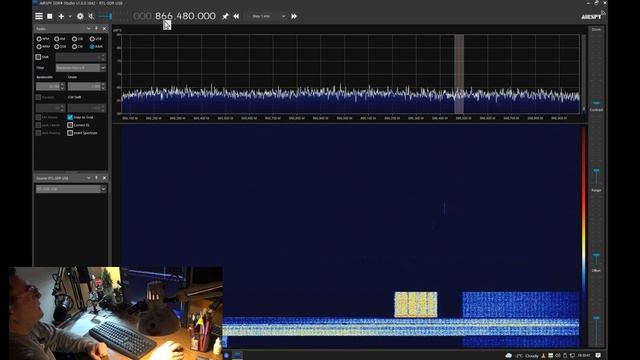Click the Bandwidth value field

pyautogui.click(x=48, y=87)
